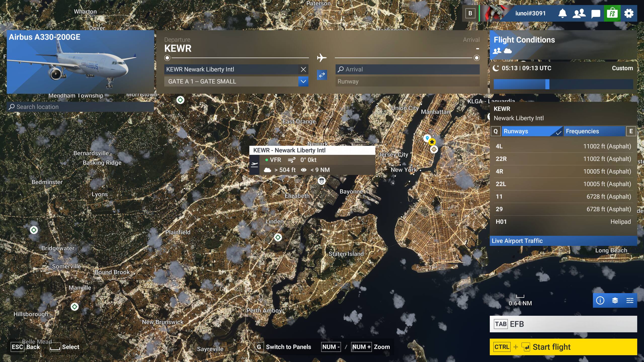Select runway 4L in the list
The width and height of the screenshot is (644, 362).
coord(563,146)
